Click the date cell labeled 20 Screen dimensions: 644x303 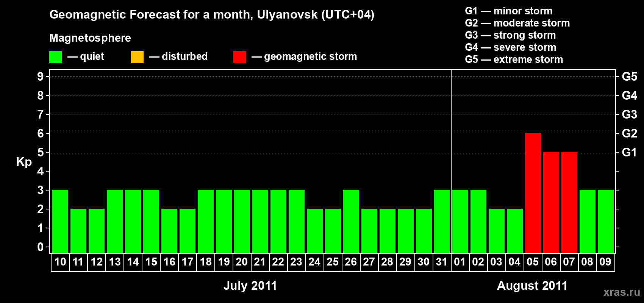pos(242,262)
